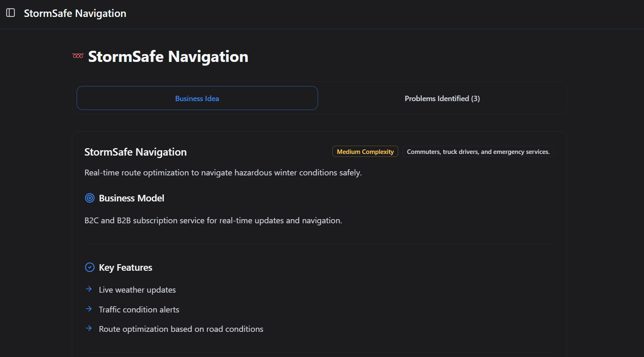Click the checkmark icon beside Key Features
This screenshot has width=644, height=357.
[90, 267]
